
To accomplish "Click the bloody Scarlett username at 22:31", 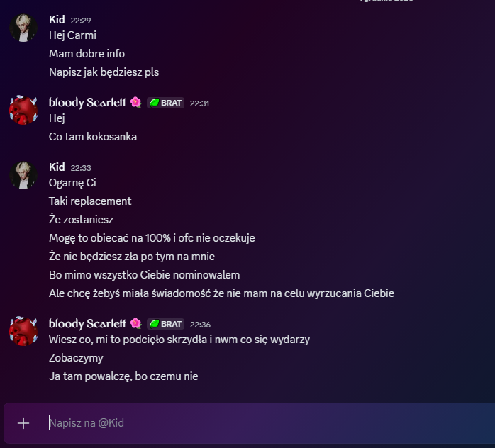I will point(88,103).
